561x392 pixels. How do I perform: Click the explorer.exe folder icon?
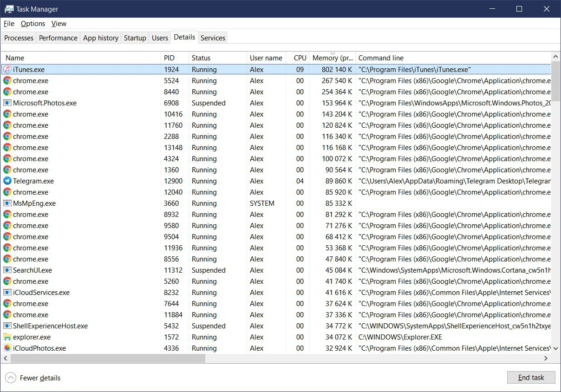[7, 337]
